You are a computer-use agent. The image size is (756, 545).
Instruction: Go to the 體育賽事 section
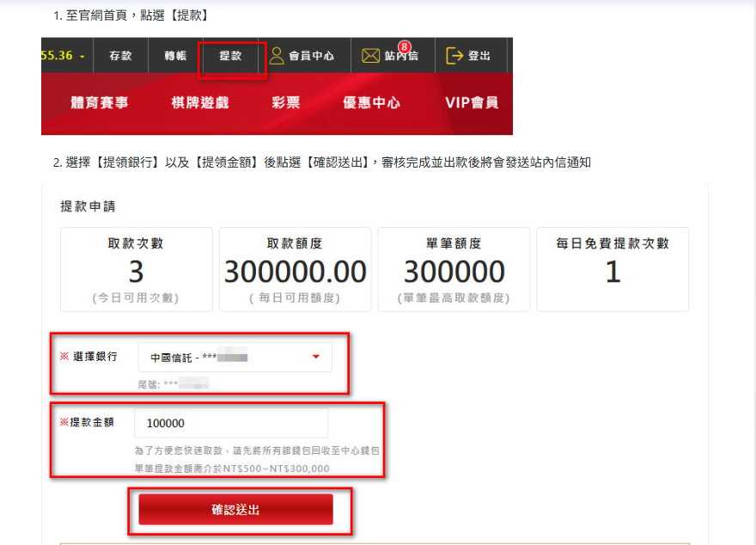click(99, 103)
